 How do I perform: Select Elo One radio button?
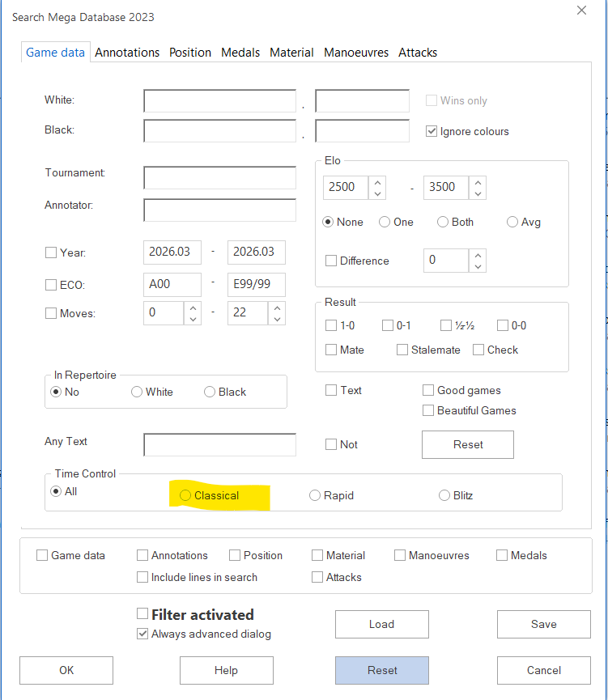(x=385, y=222)
